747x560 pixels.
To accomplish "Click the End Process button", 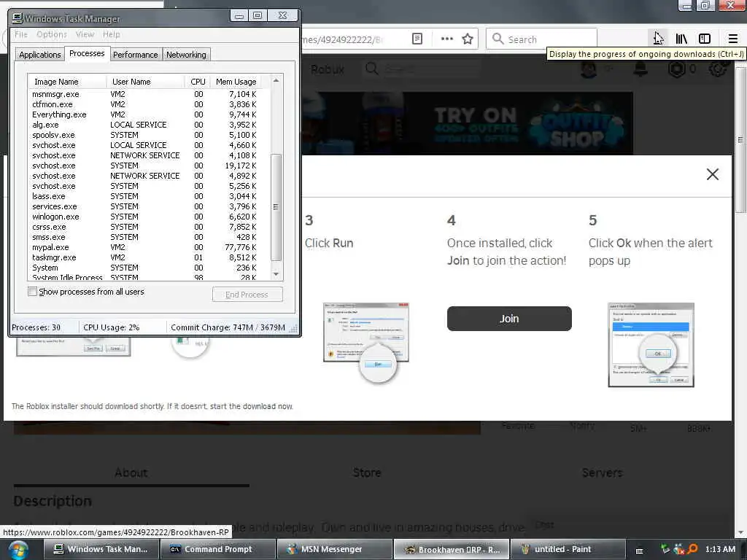I will click(x=247, y=295).
